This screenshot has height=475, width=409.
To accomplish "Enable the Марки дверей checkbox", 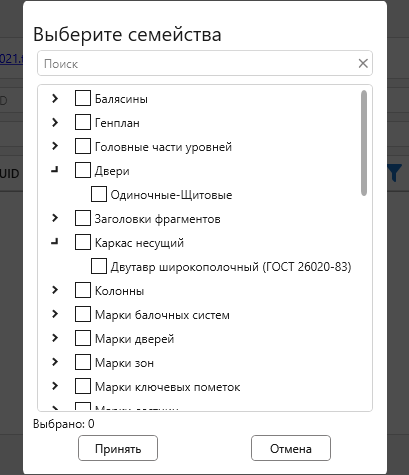I will [x=83, y=338].
